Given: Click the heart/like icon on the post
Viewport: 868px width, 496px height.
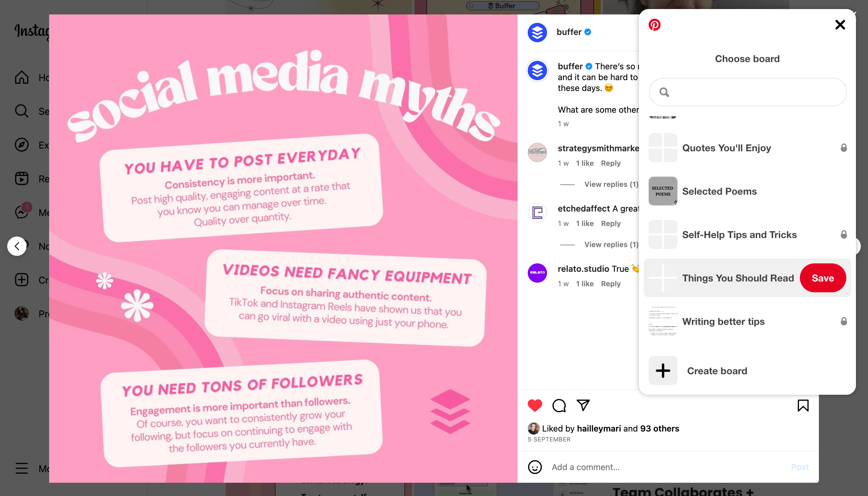Looking at the screenshot, I should (535, 405).
